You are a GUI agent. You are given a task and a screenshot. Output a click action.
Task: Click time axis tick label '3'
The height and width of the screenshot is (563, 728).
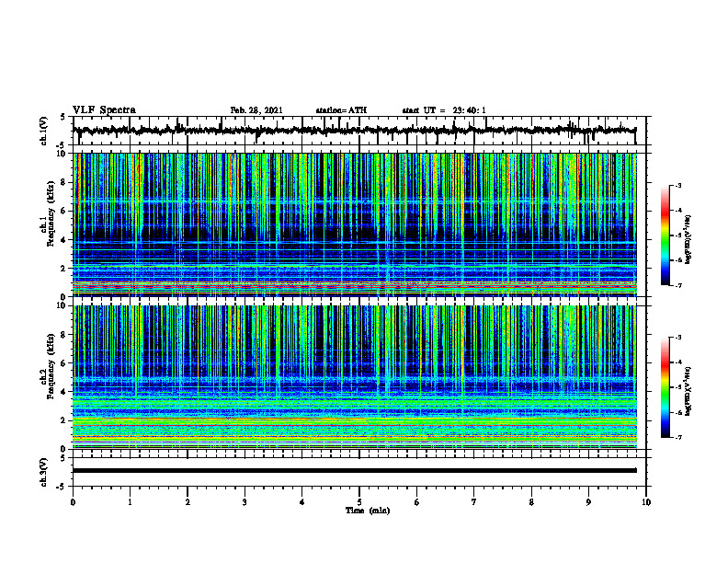pos(245,502)
